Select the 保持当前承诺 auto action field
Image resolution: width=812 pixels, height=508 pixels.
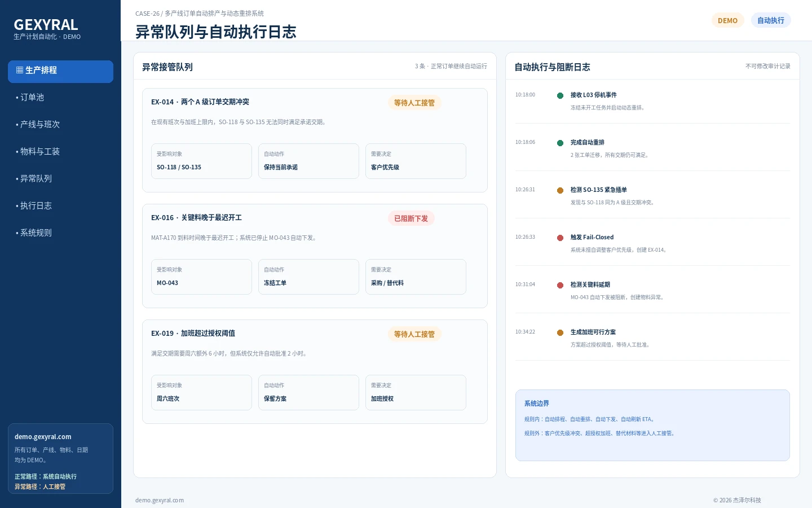308,161
